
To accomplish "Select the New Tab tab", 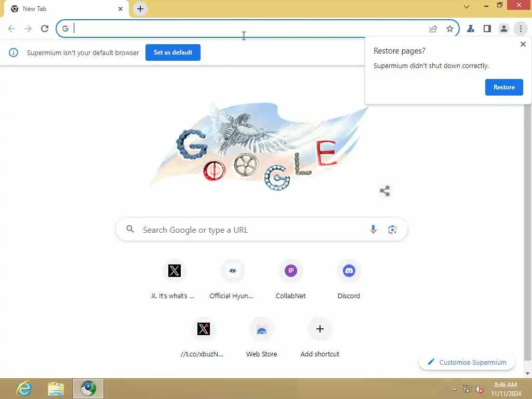I will coord(66,9).
